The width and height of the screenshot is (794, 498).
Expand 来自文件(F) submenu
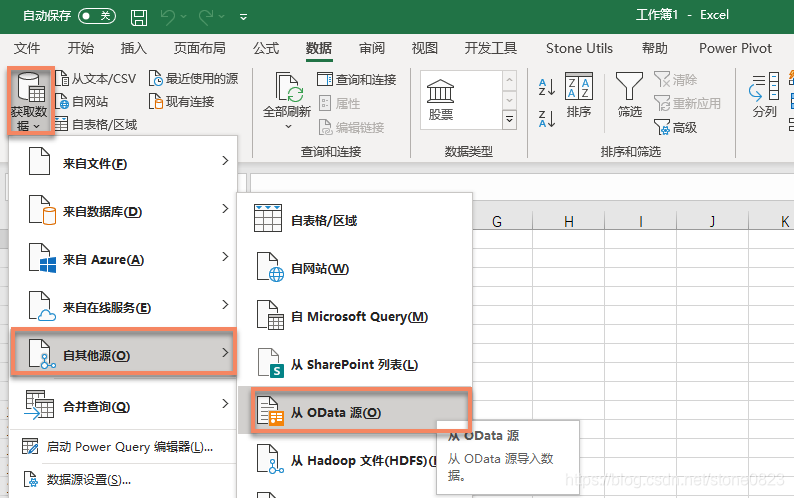123,162
